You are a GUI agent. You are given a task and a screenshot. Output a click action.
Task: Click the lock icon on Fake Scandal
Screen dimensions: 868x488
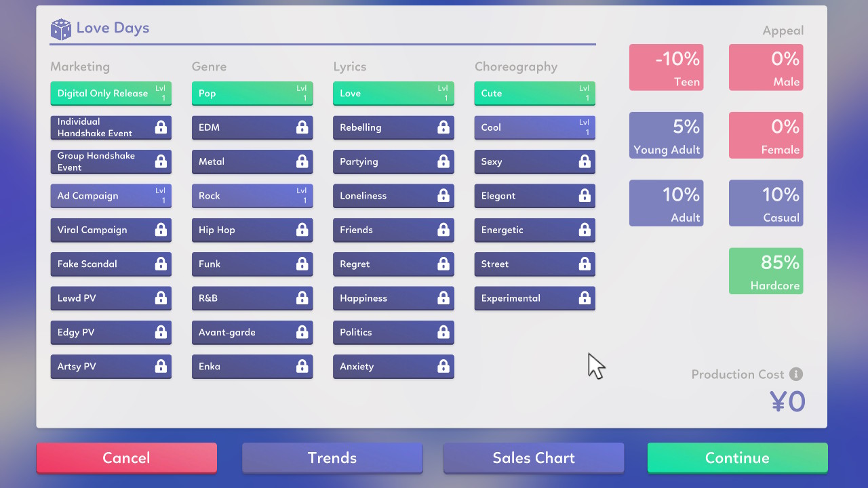[161, 264]
